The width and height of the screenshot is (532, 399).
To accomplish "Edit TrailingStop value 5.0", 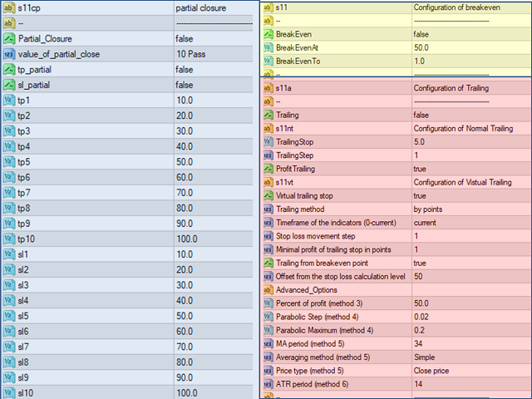I will point(419,142).
